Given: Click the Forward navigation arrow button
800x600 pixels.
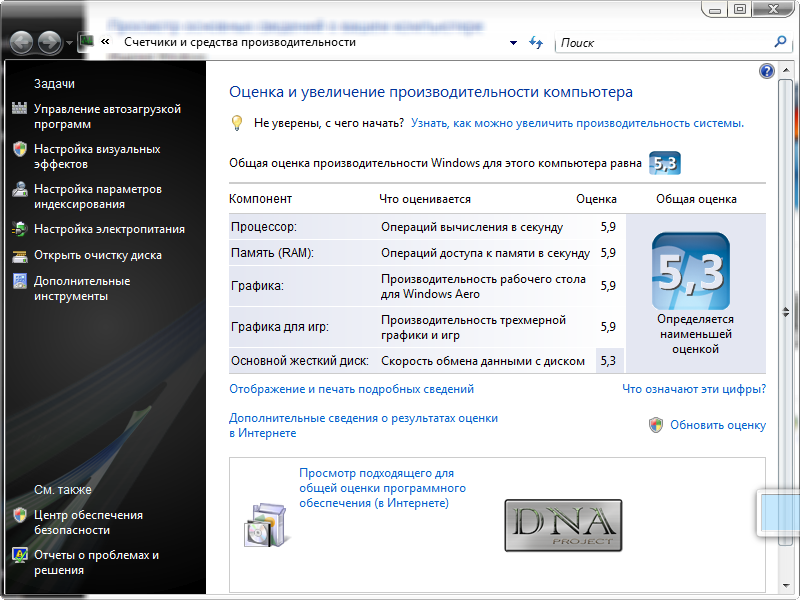Looking at the screenshot, I should click(49, 43).
